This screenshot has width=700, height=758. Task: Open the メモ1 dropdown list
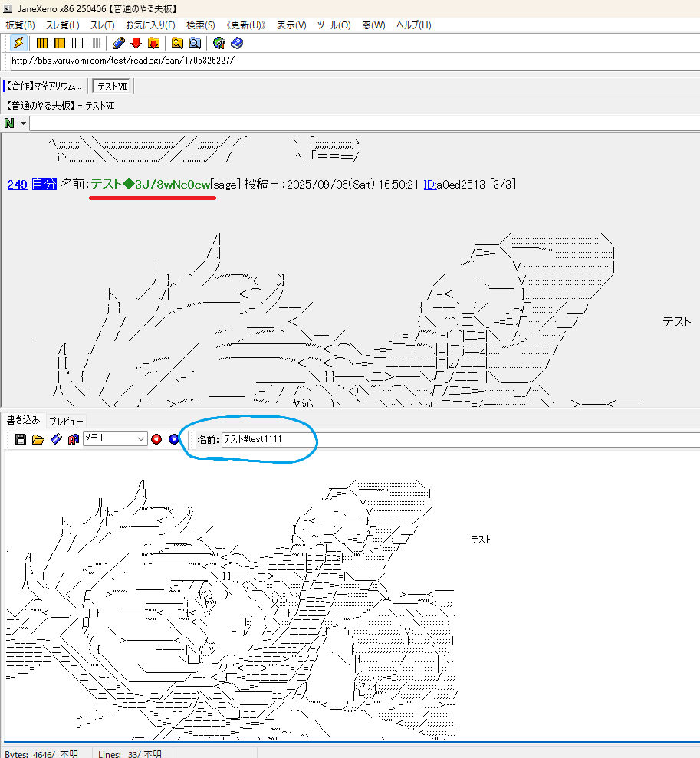[x=140, y=439]
